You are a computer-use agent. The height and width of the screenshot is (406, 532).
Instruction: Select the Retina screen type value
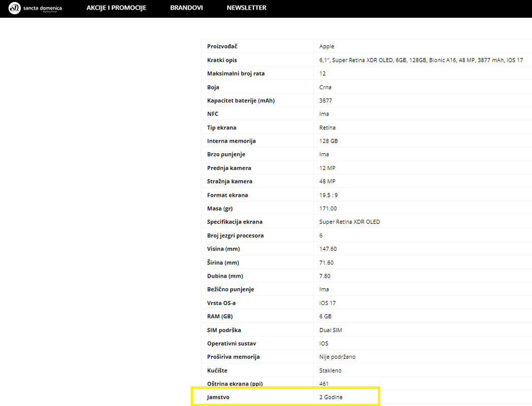click(327, 128)
